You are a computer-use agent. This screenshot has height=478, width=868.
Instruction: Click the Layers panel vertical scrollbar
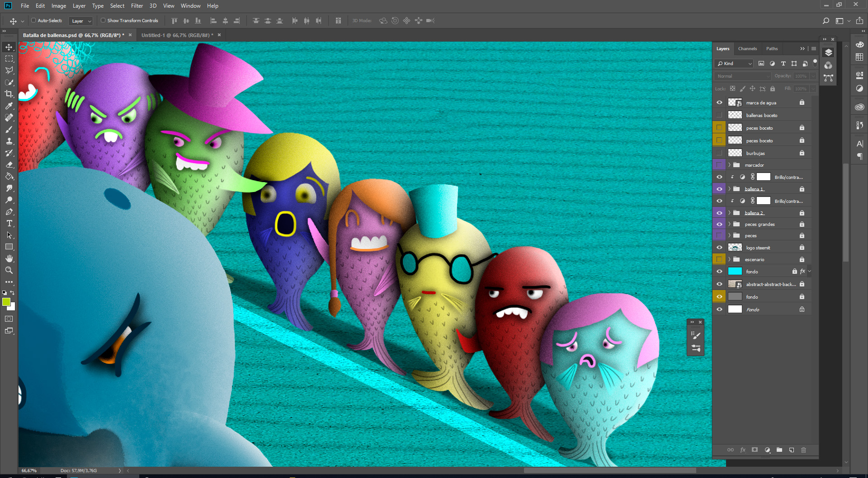[x=845, y=212]
